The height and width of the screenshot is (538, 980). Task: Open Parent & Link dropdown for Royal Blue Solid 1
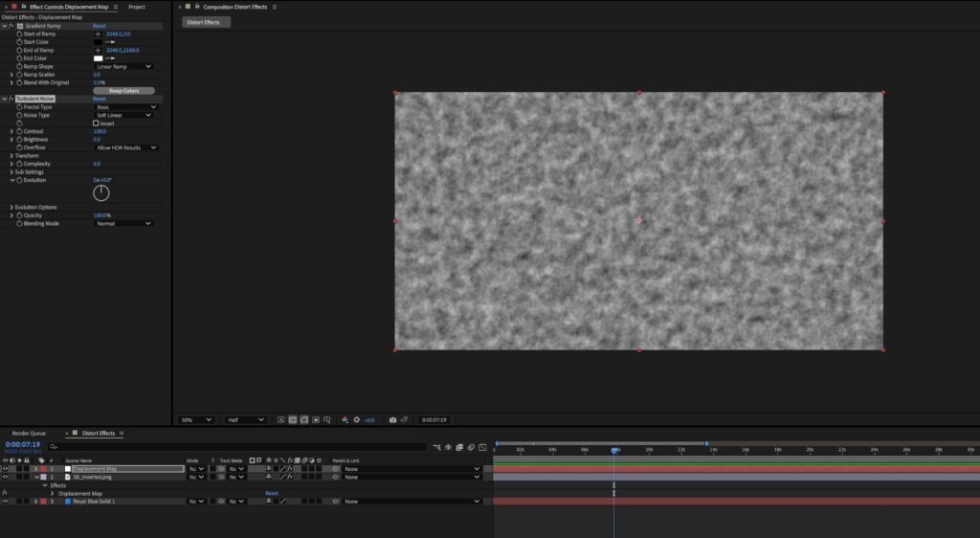[x=412, y=501]
